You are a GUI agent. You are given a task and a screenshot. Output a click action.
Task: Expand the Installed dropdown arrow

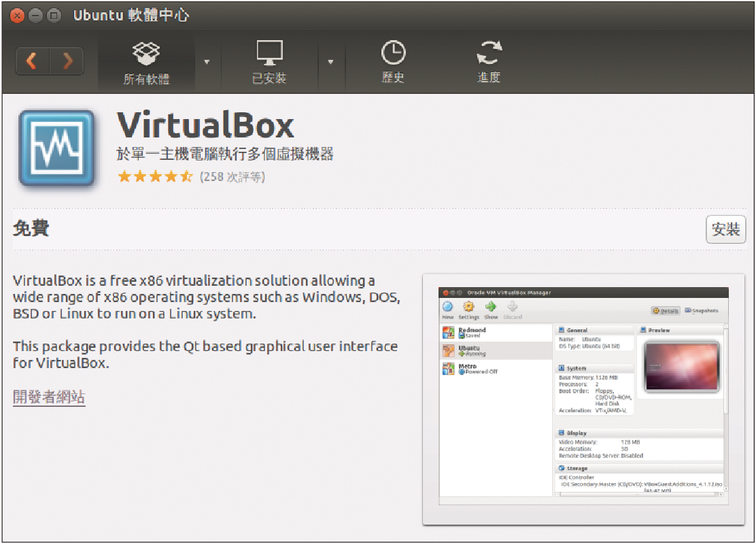(330, 62)
